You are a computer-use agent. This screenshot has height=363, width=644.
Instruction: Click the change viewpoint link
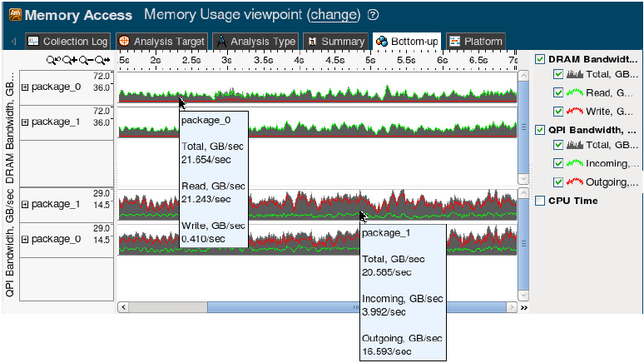click(333, 15)
